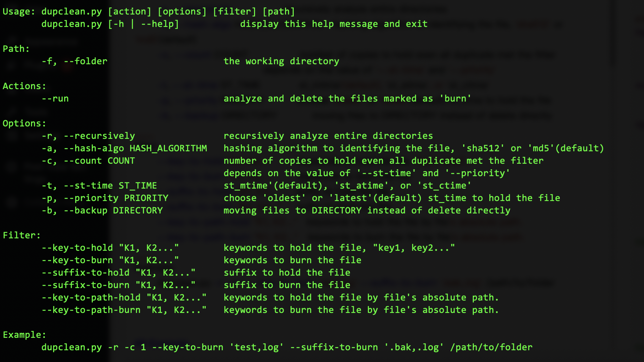Click the 'Example:' section heading
The image size is (644, 362).
pyautogui.click(x=24, y=335)
